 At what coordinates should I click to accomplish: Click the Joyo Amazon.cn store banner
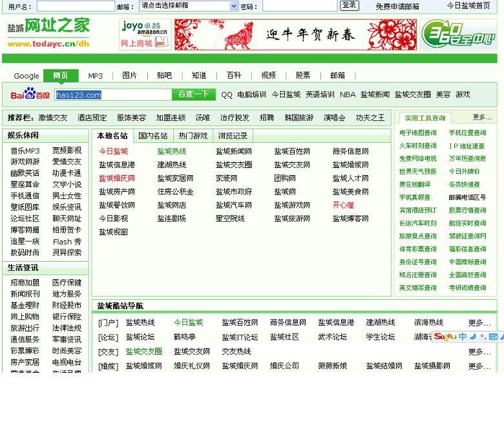pyautogui.click(x=145, y=34)
